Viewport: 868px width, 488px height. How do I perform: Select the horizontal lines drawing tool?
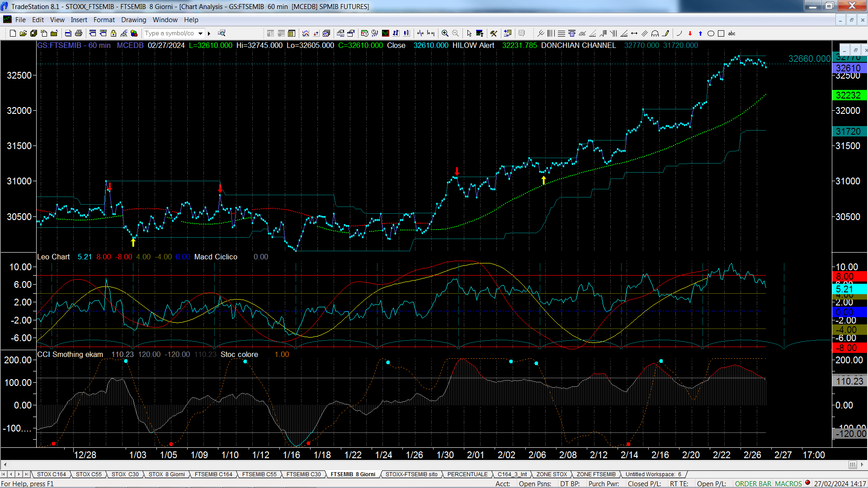click(561, 33)
